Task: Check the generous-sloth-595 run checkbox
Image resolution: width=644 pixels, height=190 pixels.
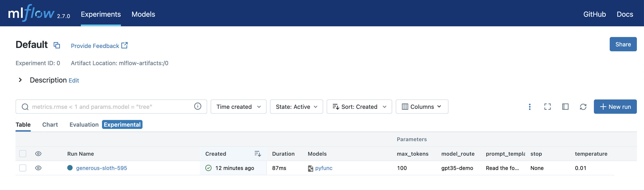Action: click(23, 168)
